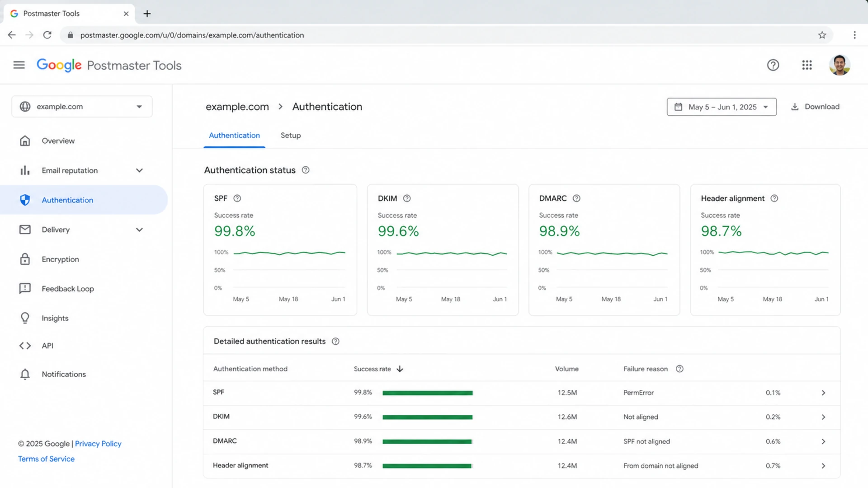This screenshot has height=488, width=868.
Task: Click the Overview home icon
Action: click(x=25, y=141)
